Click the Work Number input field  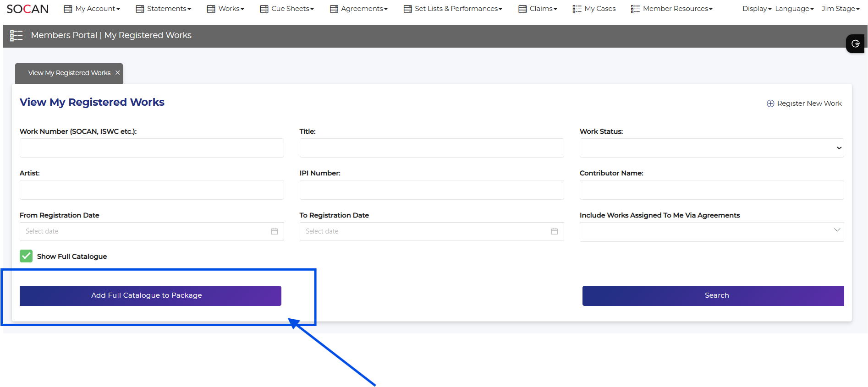point(152,148)
